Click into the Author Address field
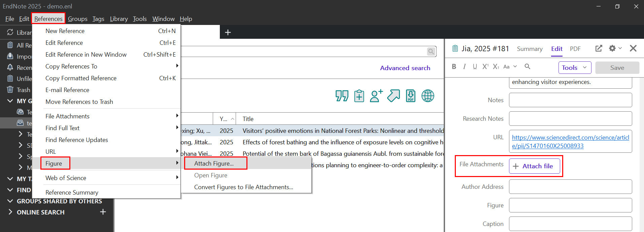Screen dimensions: 644x232 570,187
